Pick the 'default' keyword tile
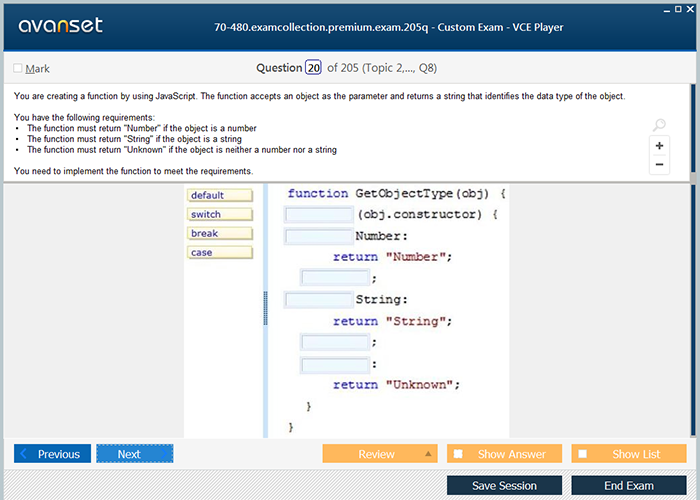Image resolution: width=700 pixels, height=500 pixels. tap(220, 195)
